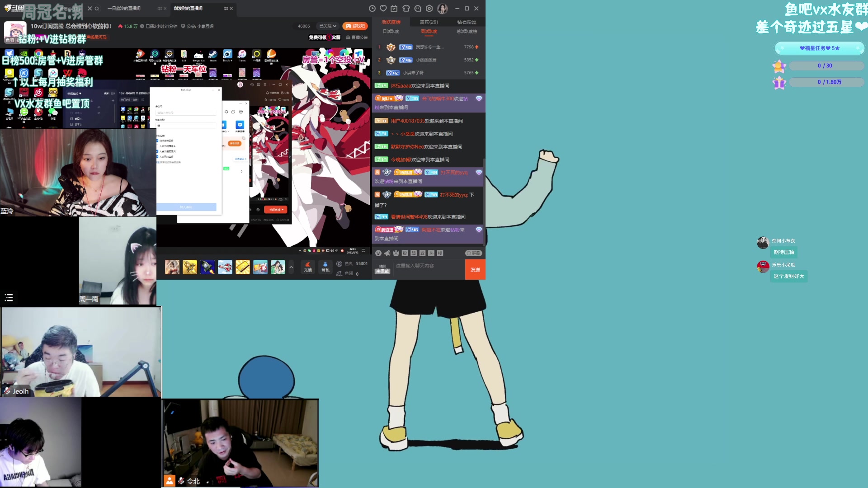Mute the 一只蓝冷的直播间 tab sound
868x488 pixels.
[159, 8]
